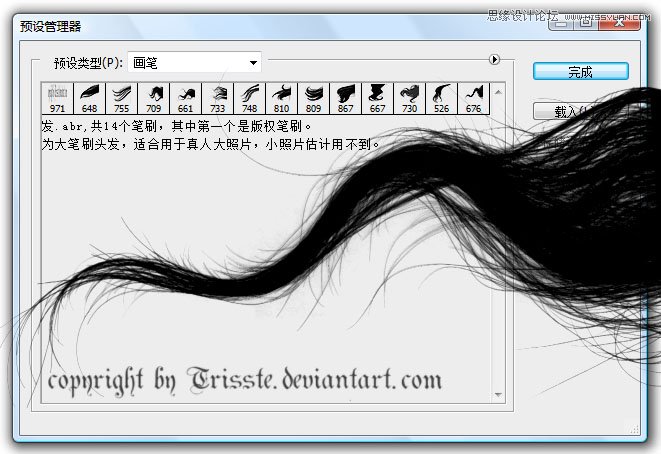Click the preset list scroll-up arrow
Image resolution: width=661 pixels, height=454 pixels.
point(498,92)
